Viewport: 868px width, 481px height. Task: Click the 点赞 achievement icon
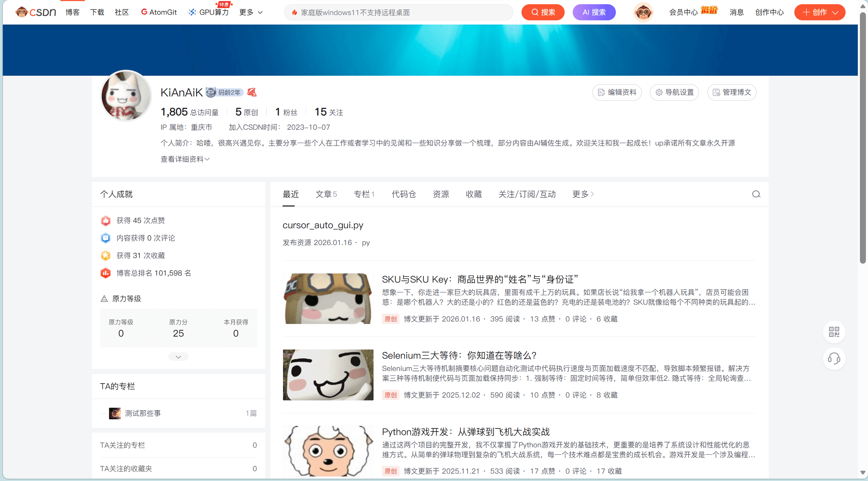tap(106, 221)
